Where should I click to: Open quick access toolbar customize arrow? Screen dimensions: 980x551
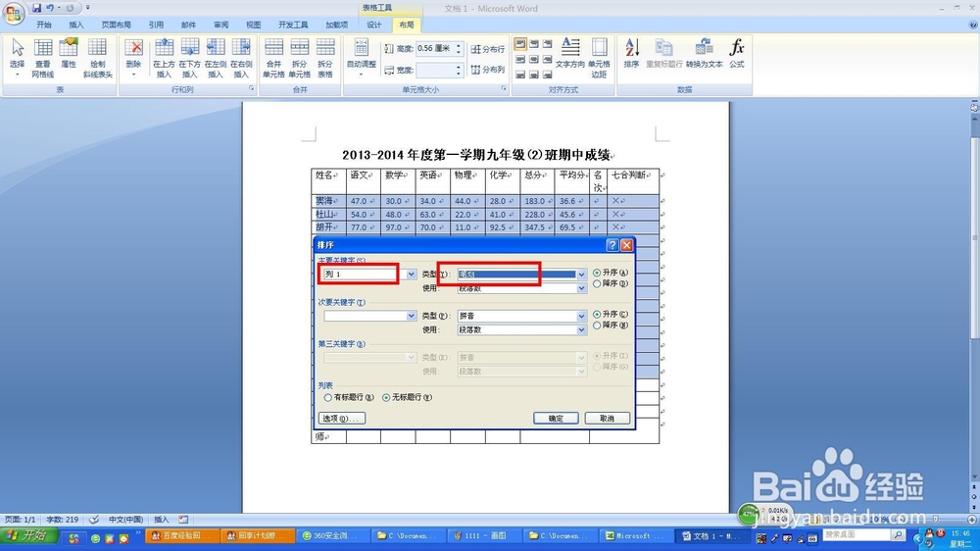point(87,8)
